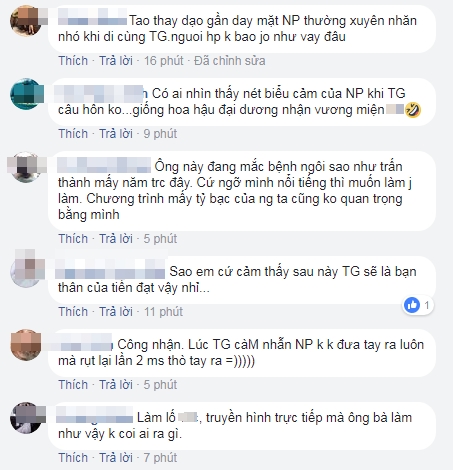The image size is (453, 470).
Task: Open avatar of the 'Làm lố' commenter
Action: (26, 418)
